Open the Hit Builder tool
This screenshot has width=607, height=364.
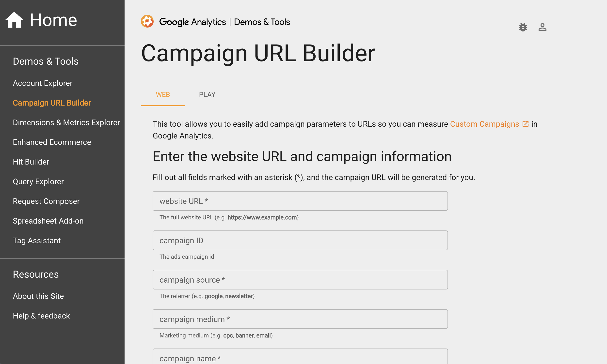(31, 162)
